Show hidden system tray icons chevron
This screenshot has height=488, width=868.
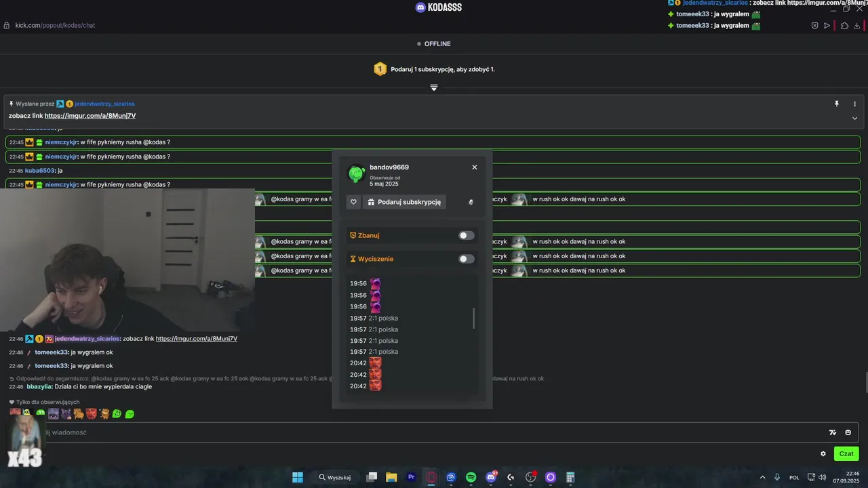[x=762, y=477]
